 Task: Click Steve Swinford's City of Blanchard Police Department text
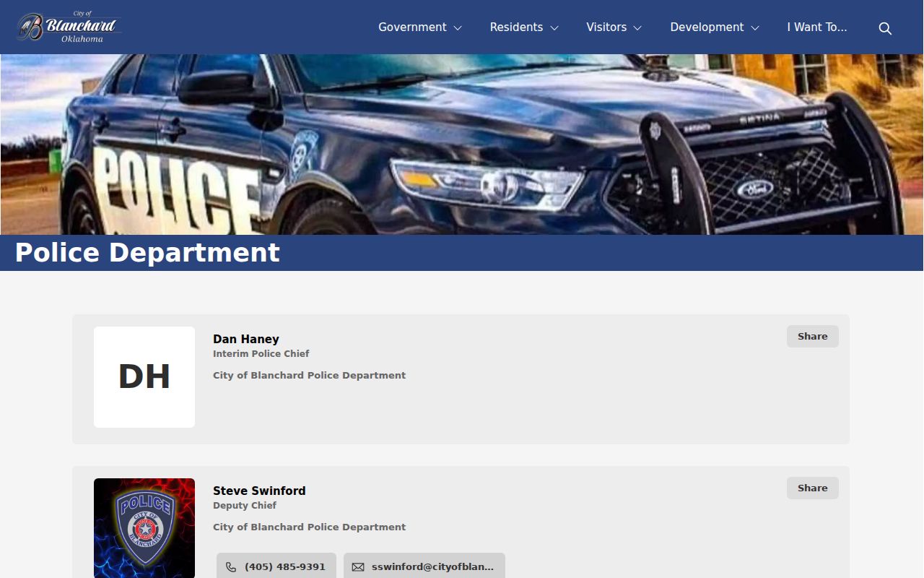click(x=309, y=527)
